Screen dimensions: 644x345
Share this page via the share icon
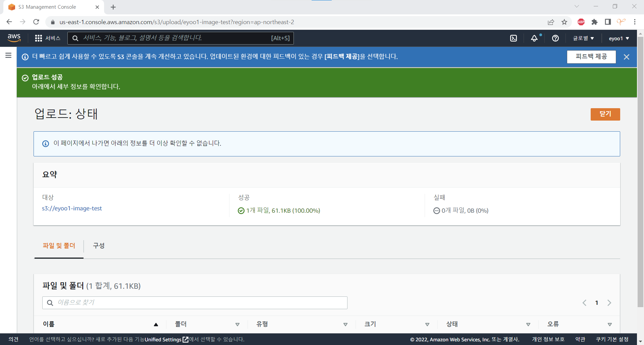coord(551,22)
